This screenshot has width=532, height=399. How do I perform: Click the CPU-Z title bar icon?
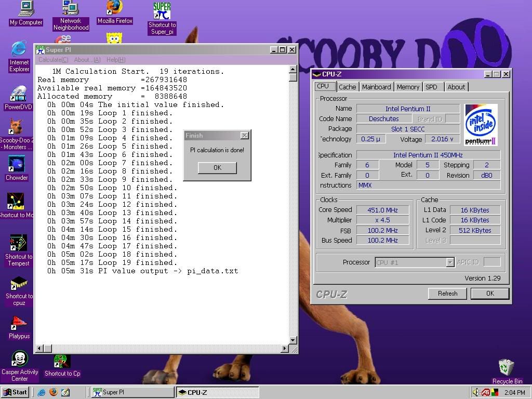(316, 74)
